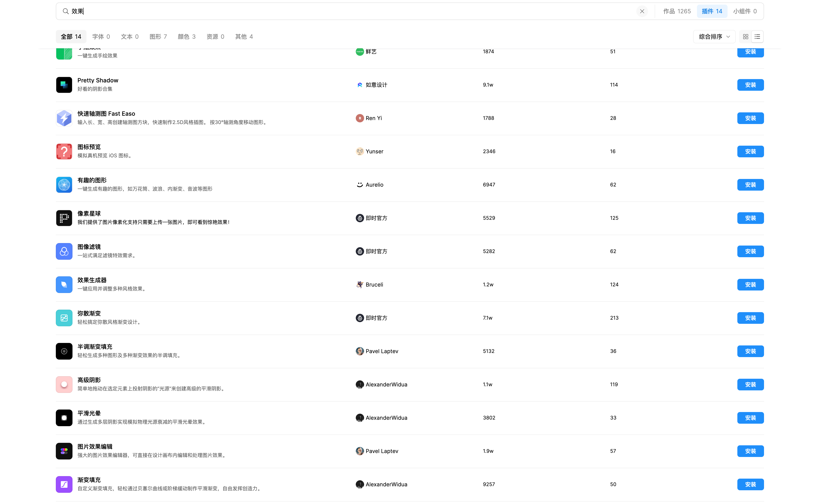The image size is (829, 504).
Task: Open the 快速轴测图 Fast Easo plugin icon
Action: pyautogui.click(x=64, y=118)
